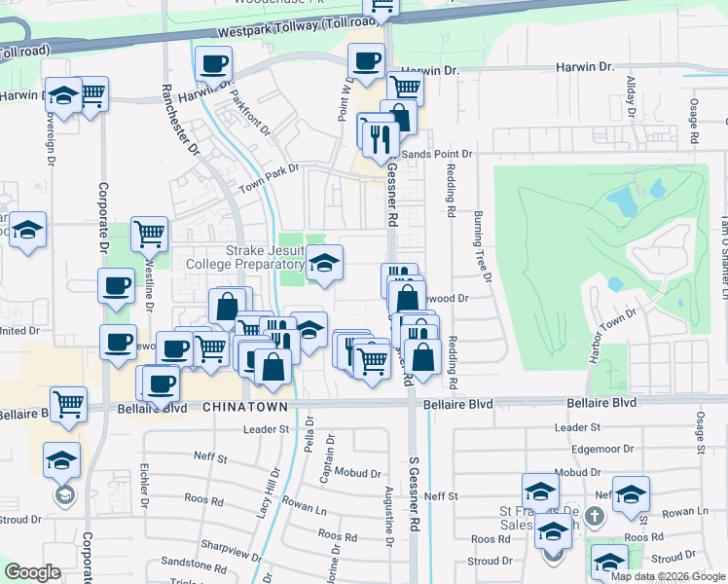Click the Parkfront Dr label

click(x=250, y=112)
